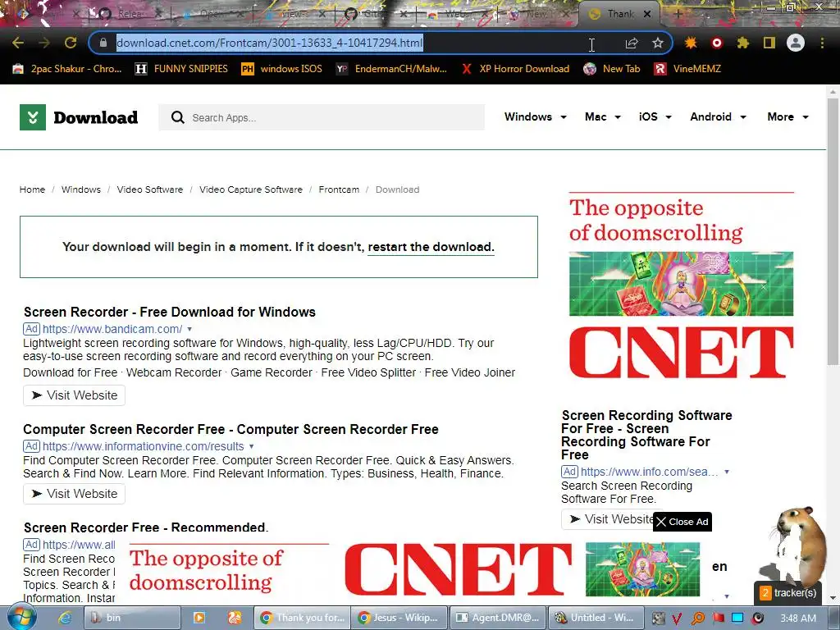840x630 pixels.
Task: Go to Home breadcrumb
Action: tap(32, 189)
